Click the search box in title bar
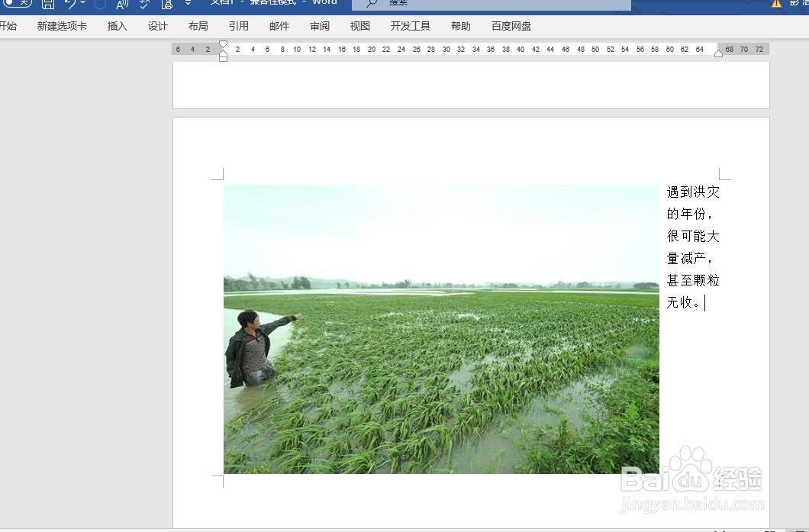The width and height of the screenshot is (809, 532). pyautogui.click(x=492, y=4)
